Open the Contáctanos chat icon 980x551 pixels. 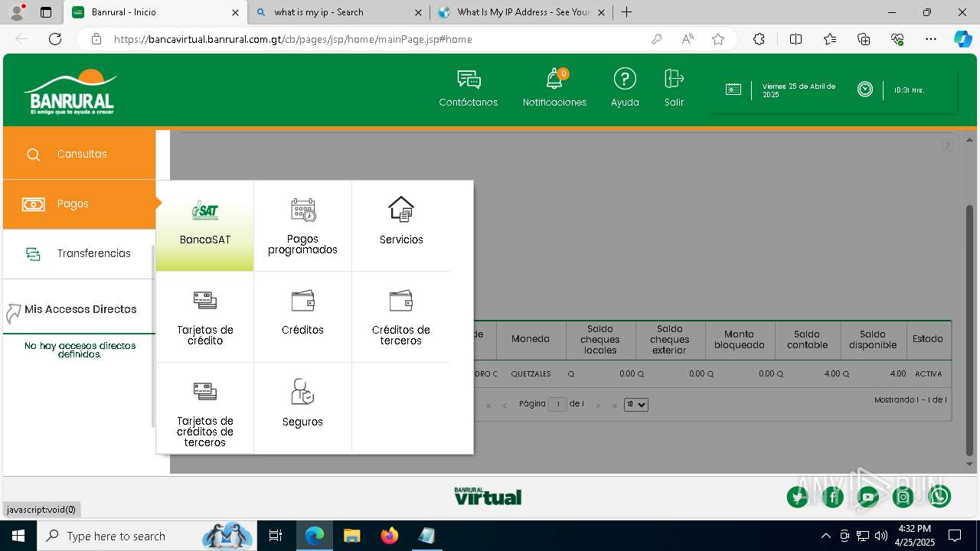coord(469,80)
